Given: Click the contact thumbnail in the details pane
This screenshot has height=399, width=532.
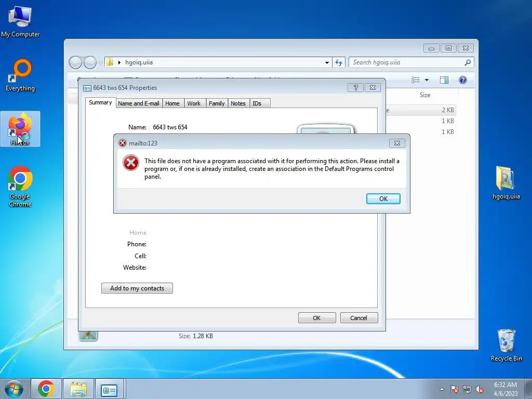Looking at the screenshot, I should pyautogui.click(x=88, y=335).
